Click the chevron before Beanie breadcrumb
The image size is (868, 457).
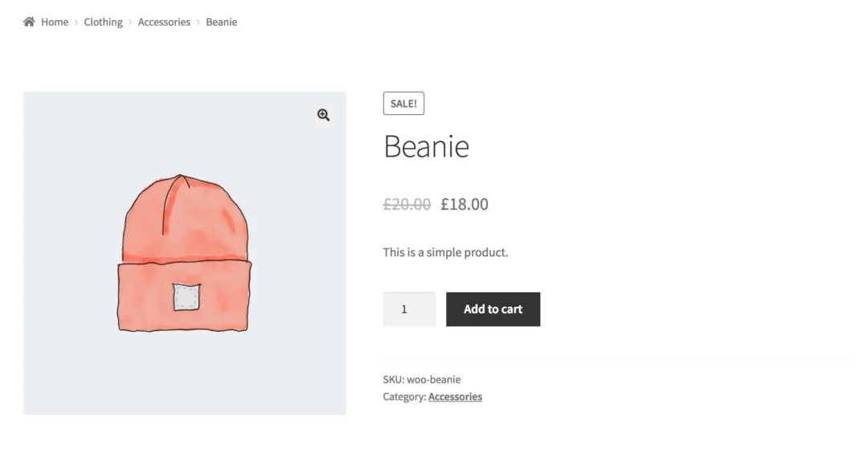tap(199, 22)
